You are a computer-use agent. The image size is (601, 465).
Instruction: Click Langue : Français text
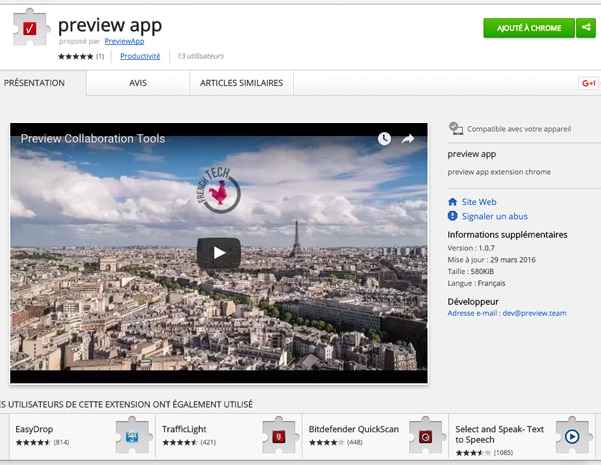click(476, 283)
